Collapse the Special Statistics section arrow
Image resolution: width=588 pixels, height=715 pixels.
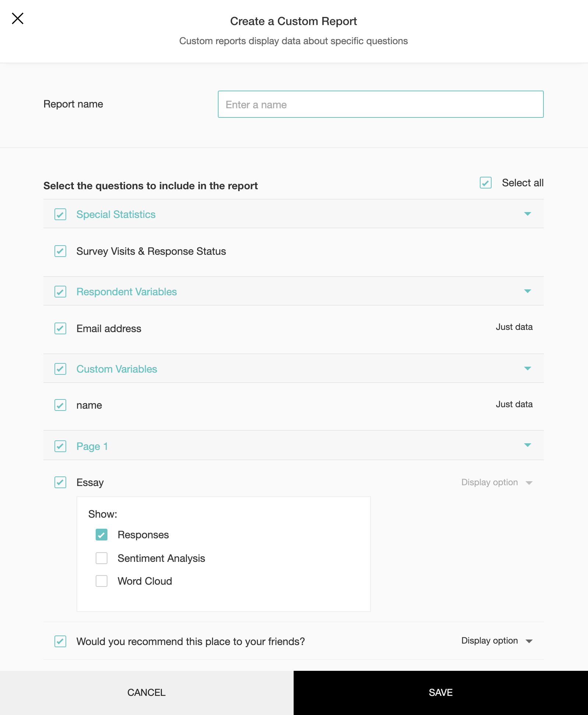[527, 214]
